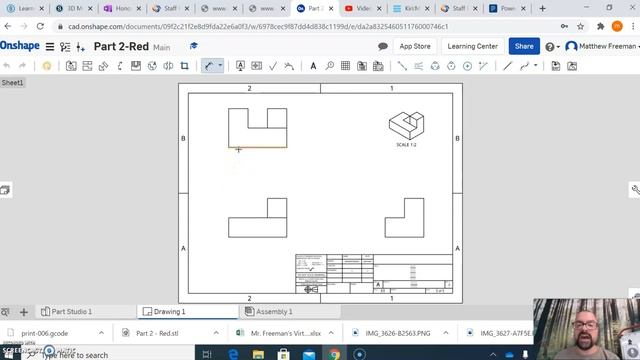The image size is (640, 360).
Task: Click the Part 2-Red document title
Action: (121, 47)
